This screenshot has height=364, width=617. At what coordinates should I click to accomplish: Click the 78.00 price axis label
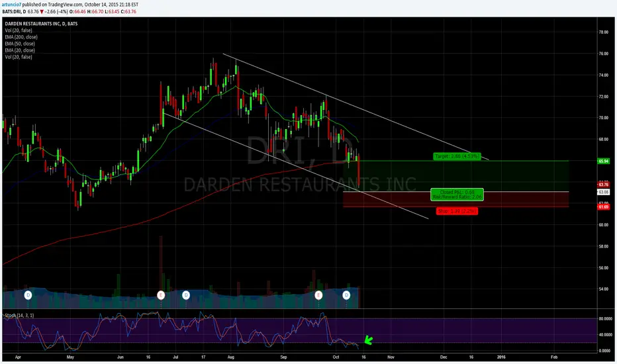coord(603,32)
